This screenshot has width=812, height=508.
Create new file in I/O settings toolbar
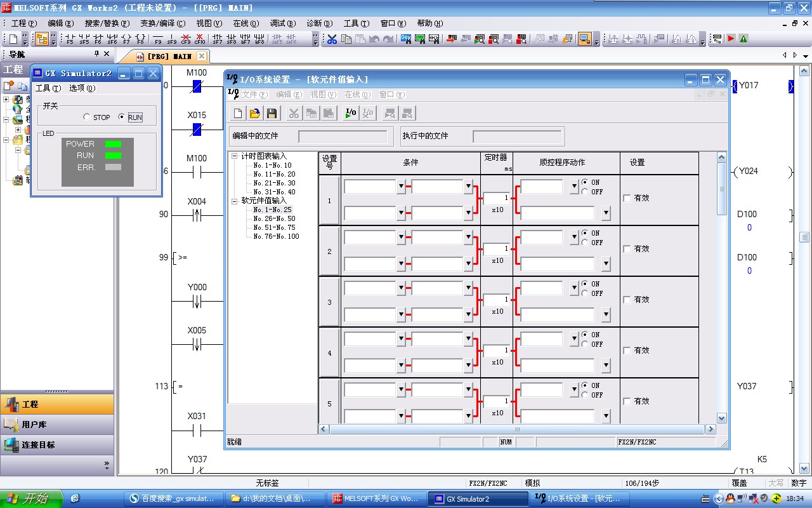pos(238,114)
